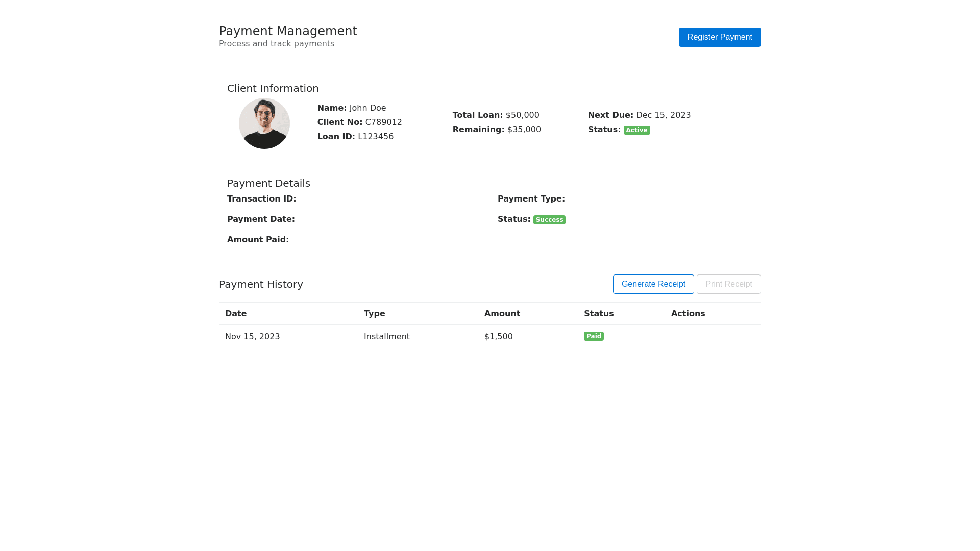
Task: Select the Nov 15, 2023 payment row
Action: (252, 337)
